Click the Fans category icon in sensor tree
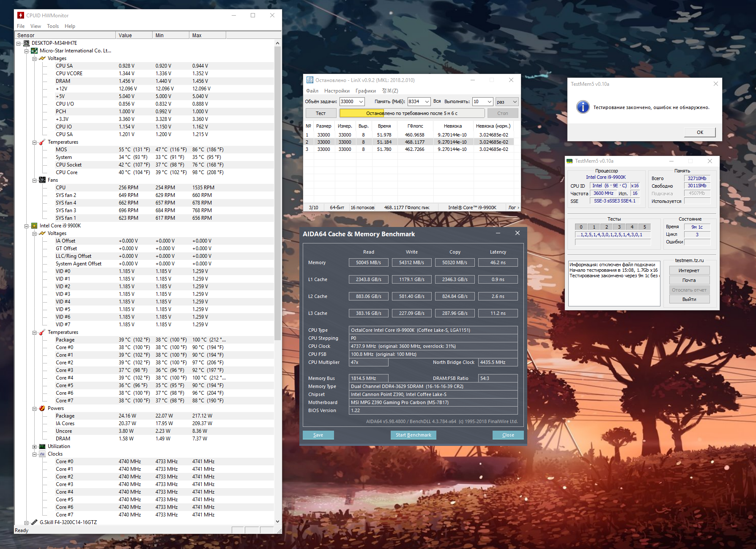 tap(42, 180)
